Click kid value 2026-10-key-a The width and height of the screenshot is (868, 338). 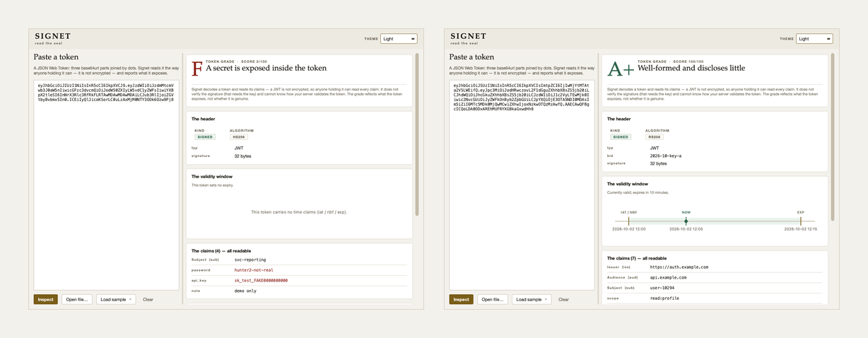tap(666, 156)
